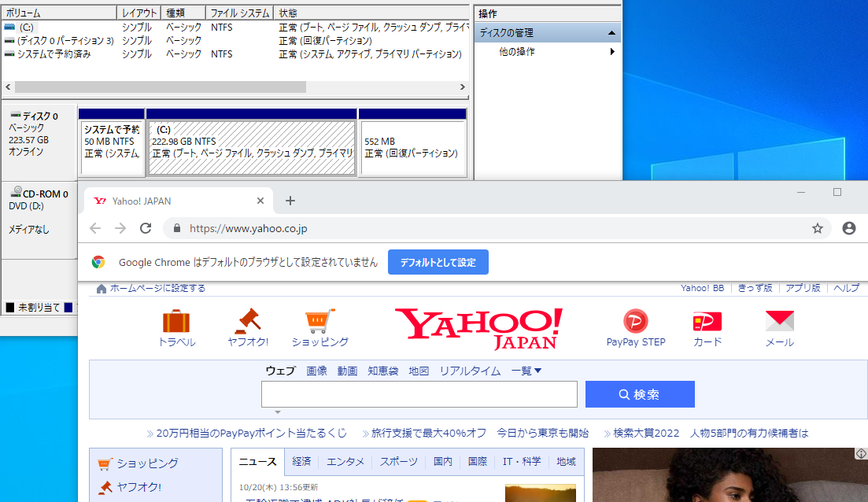Select the CD-ROM 0 drive icon

tap(16, 192)
